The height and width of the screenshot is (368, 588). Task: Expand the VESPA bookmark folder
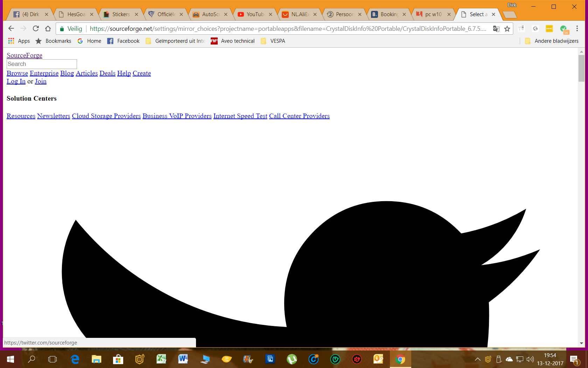click(x=273, y=41)
